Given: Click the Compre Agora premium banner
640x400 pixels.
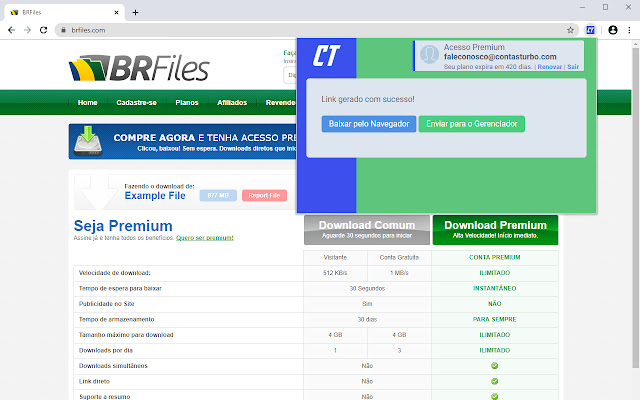Looking at the screenshot, I should click(182, 141).
